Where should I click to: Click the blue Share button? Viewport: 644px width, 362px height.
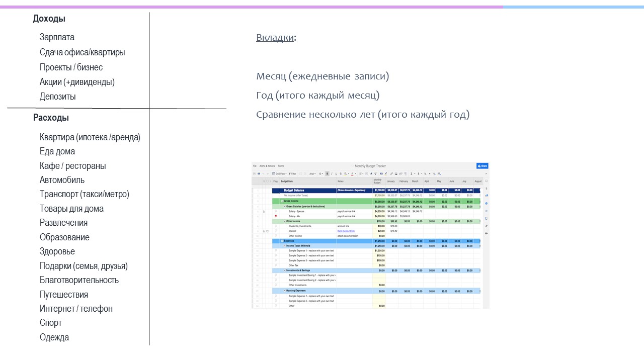click(482, 165)
